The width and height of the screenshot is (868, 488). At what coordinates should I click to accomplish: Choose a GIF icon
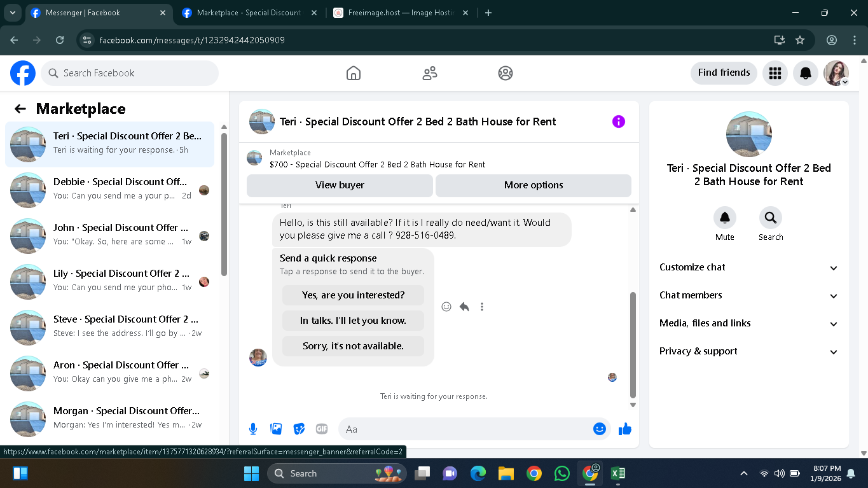tap(322, 429)
